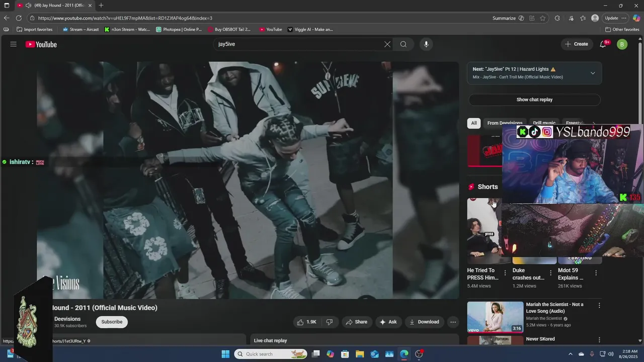The image size is (644, 362).
Task: Open Create menu button
Action: (577, 44)
